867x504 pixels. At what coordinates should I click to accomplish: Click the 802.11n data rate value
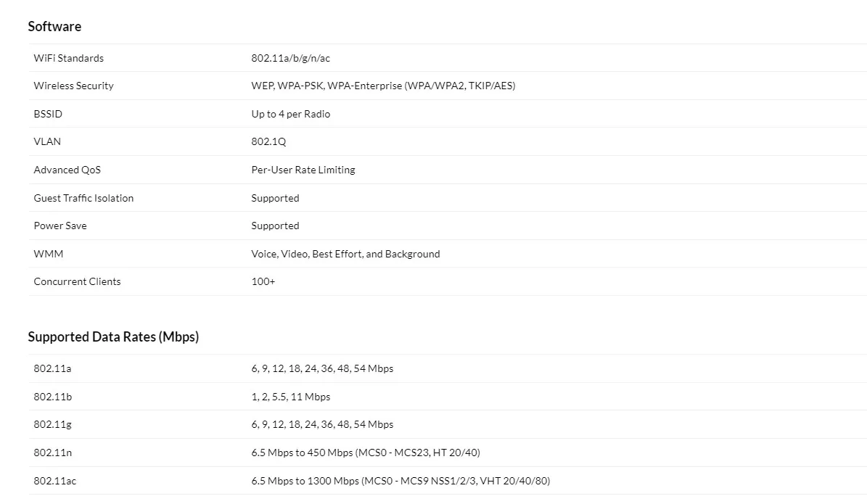pos(366,453)
